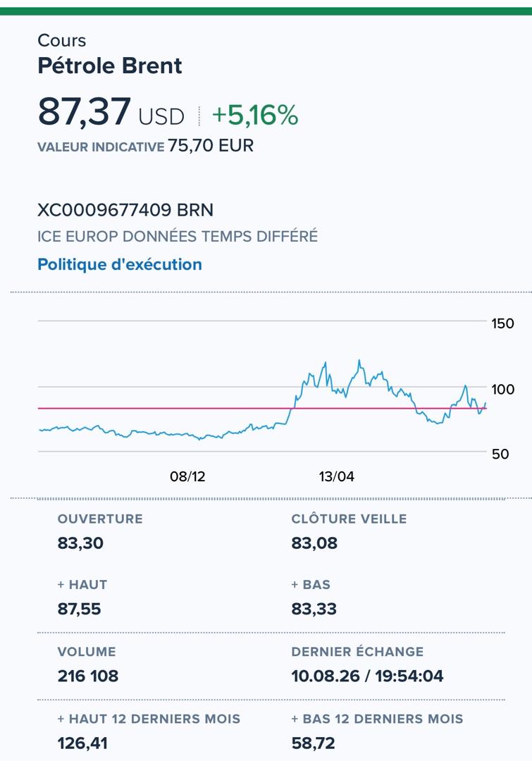Viewport: 532px width, 761px height.
Task: Tap the 08/12 date marker on chart
Action: click(x=187, y=476)
